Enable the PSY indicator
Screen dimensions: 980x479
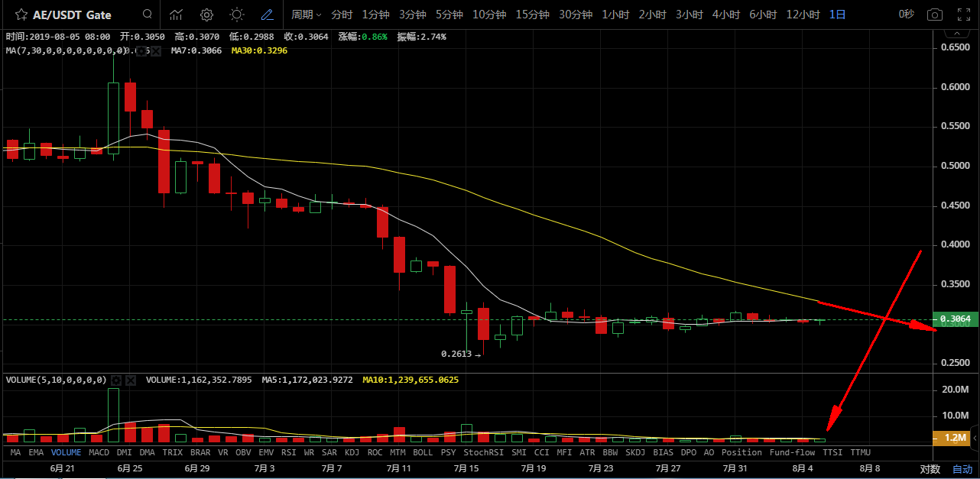449,452
